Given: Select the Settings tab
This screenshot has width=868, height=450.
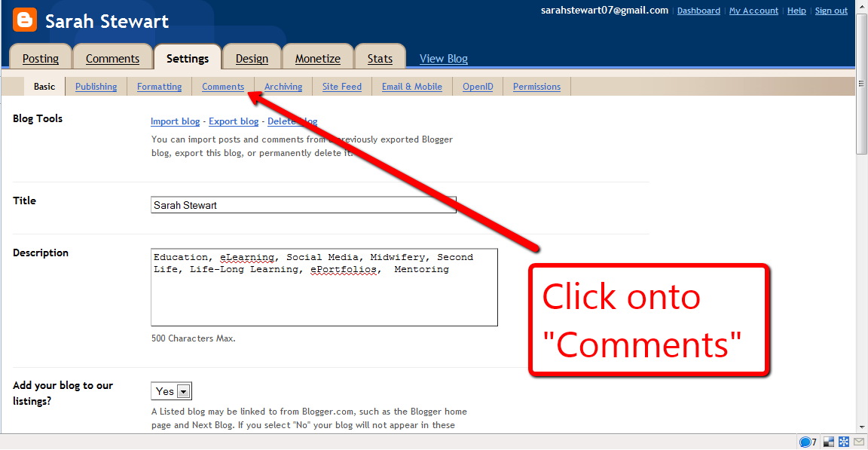Looking at the screenshot, I should pos(188,58).
